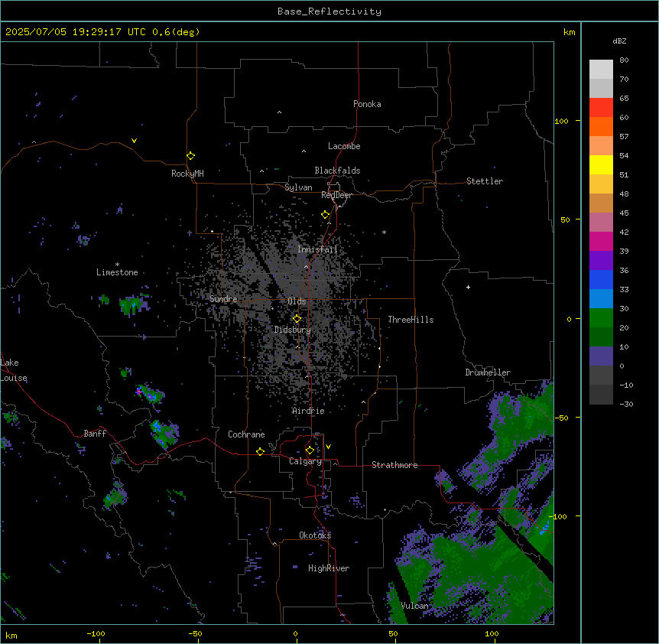
Task: Click the yellow diamond marker above Calgary label
Action: click(x=310, y=450)
